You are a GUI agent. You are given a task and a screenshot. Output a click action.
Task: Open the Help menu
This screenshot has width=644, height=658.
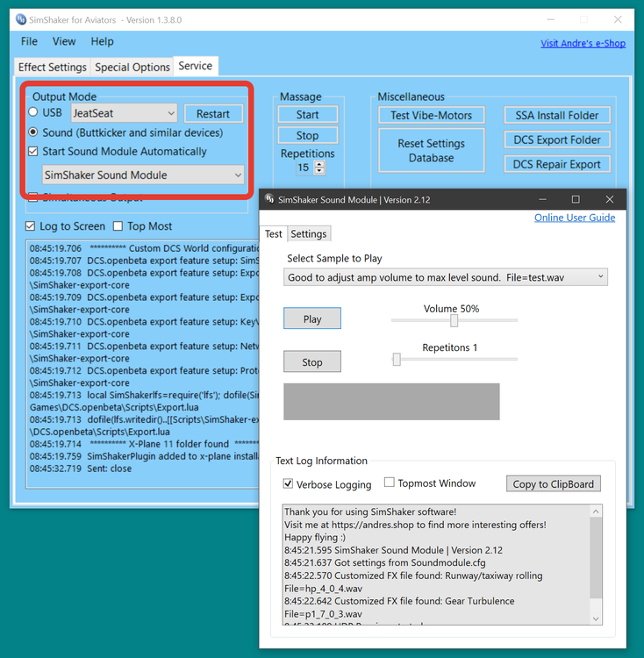[102, 41]
